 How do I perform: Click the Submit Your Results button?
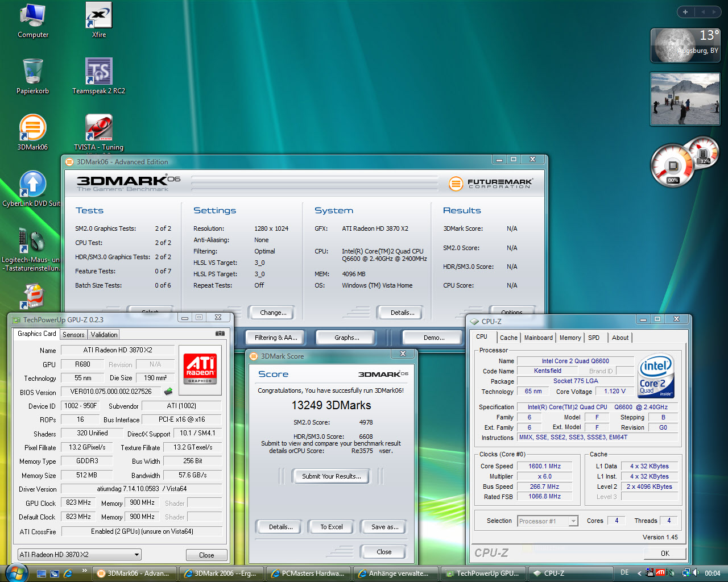331,476
